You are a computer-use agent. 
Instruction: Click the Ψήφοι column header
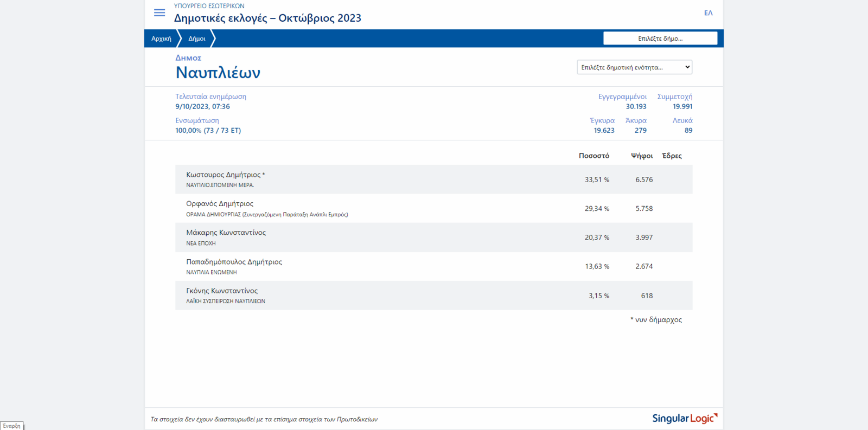[642, 156]
